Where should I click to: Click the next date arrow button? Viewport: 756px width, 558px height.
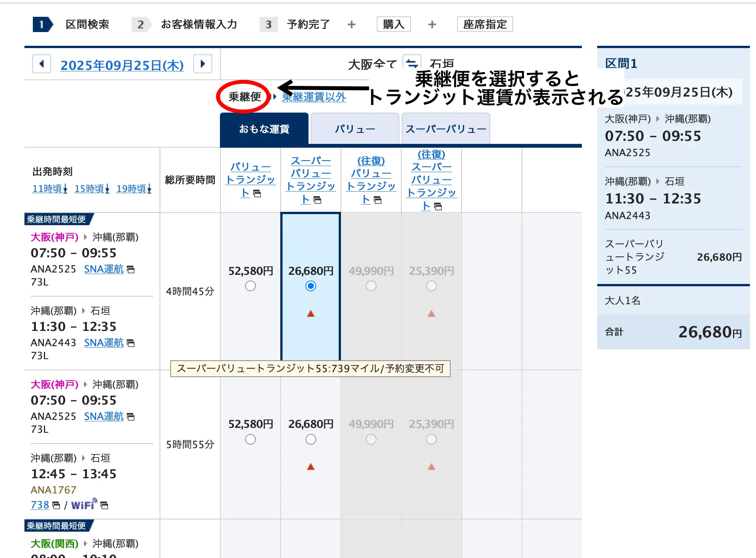click(203, 64)
